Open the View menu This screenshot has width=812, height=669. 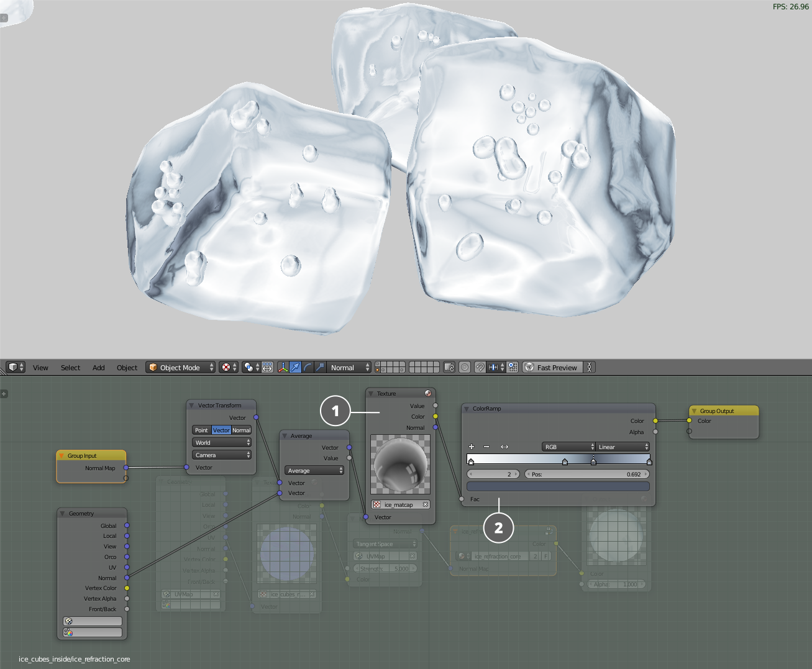coord(40,368)
